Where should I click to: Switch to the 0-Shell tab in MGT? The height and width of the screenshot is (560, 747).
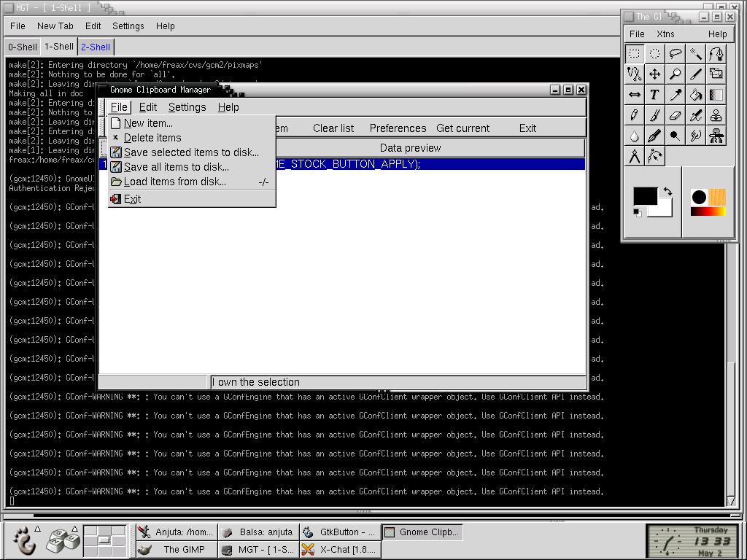22,47
